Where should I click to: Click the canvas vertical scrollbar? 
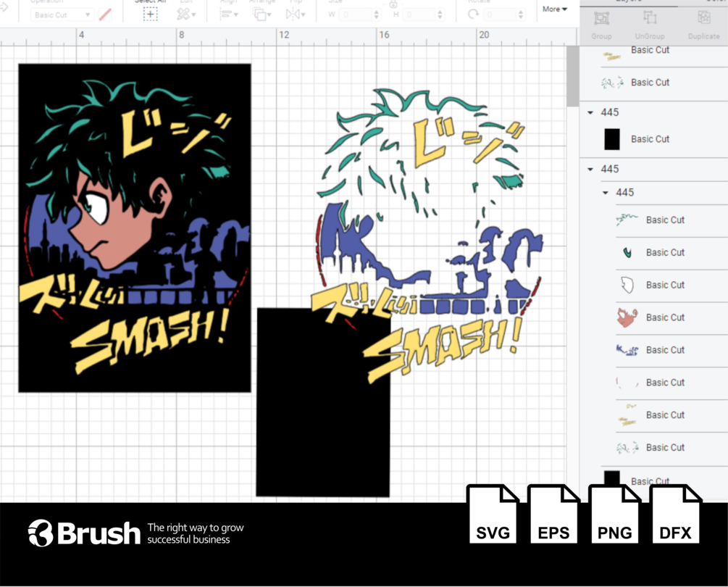[572, 77]
